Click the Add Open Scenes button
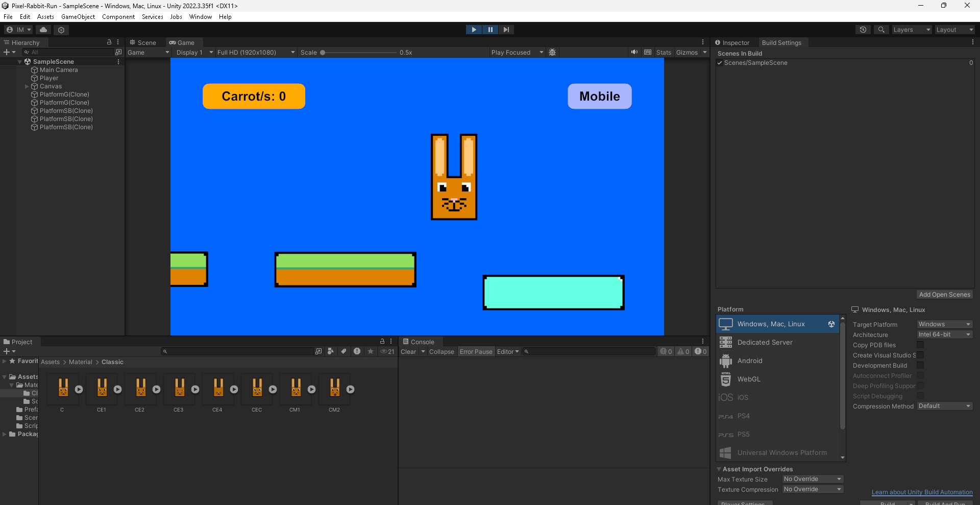 coord(944,294)
